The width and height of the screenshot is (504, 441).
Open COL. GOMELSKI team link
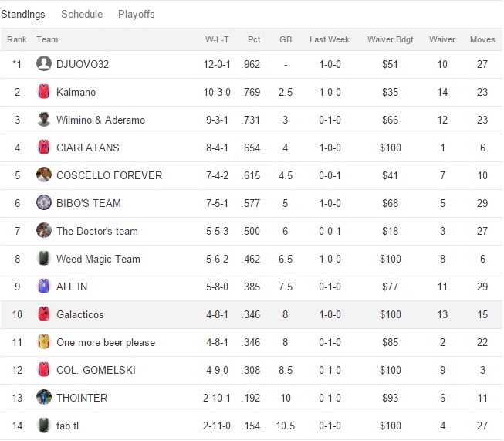pos(96,370)
